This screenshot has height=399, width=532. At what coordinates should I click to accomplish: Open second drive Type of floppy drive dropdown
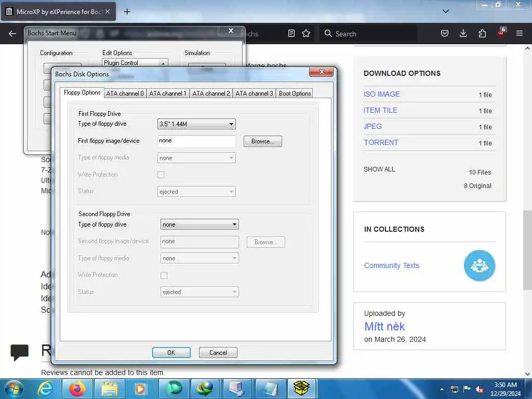[199, 224]
